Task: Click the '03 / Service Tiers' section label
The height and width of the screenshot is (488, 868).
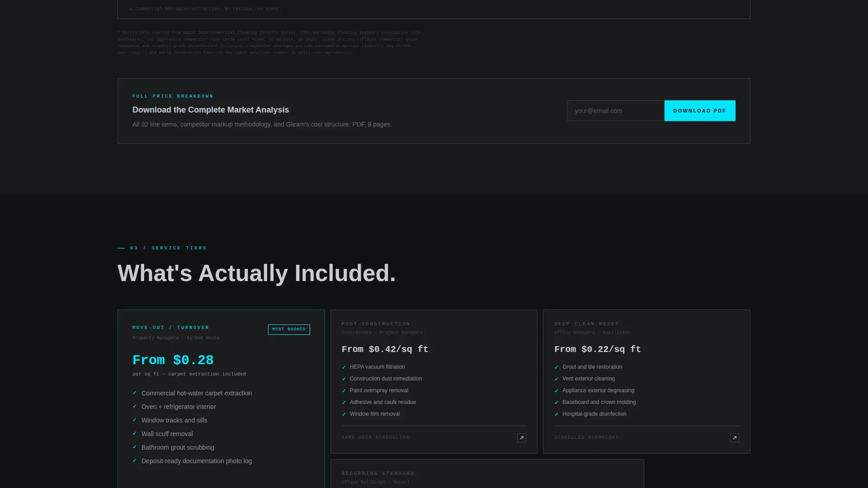Action: coord(168,248)
